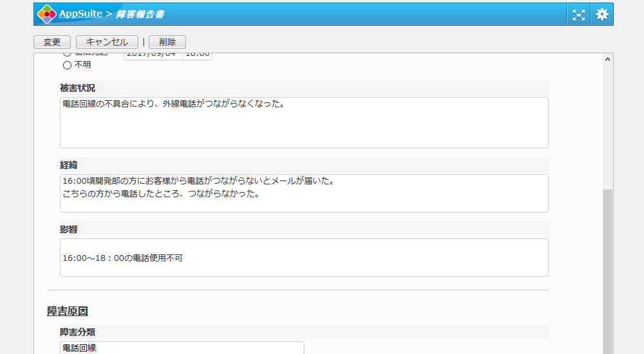Focus the 被害状況 text area
The height and width of the screenshot is (354, 644).
pos(304,123)
